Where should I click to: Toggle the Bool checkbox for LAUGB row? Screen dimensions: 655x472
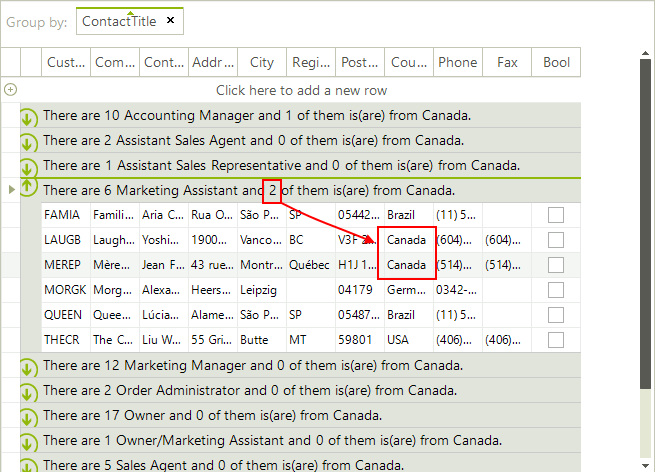tap(556, 240)
